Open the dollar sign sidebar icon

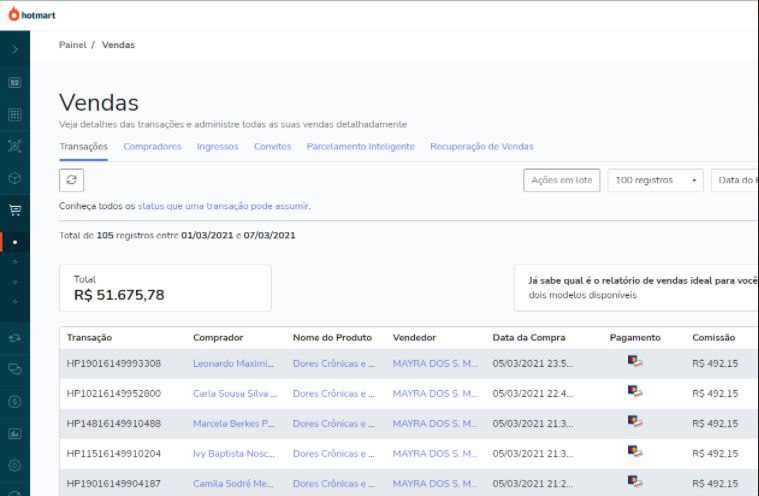click(14, 401)
